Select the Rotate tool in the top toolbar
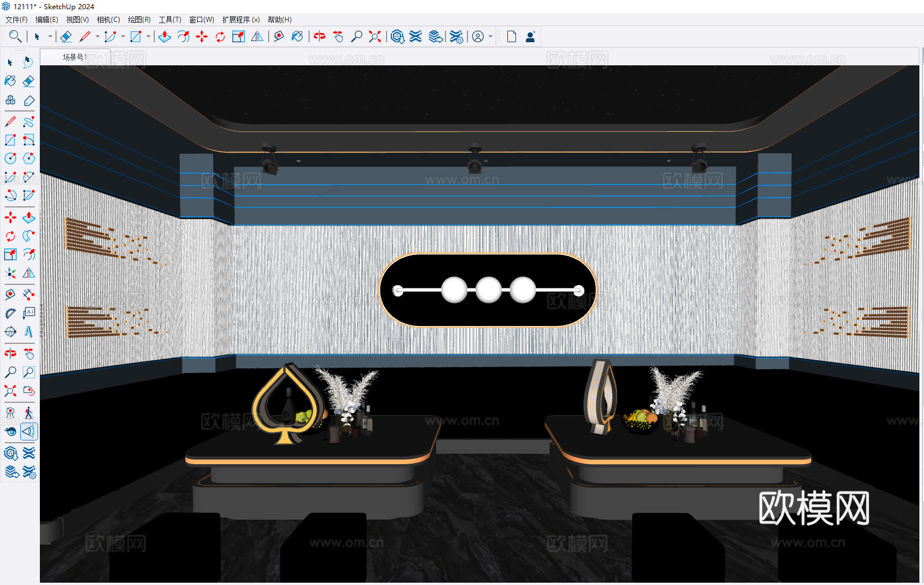924x585 pixels. [220, 36]
